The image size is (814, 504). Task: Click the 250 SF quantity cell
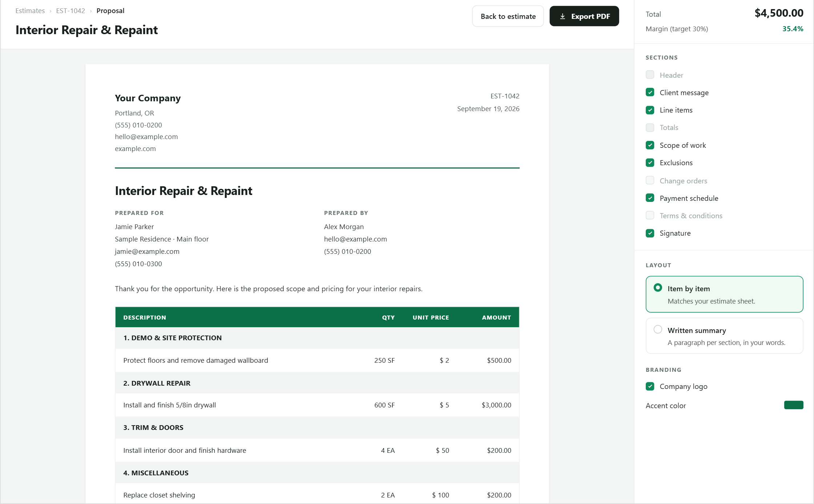click(384, 360)
